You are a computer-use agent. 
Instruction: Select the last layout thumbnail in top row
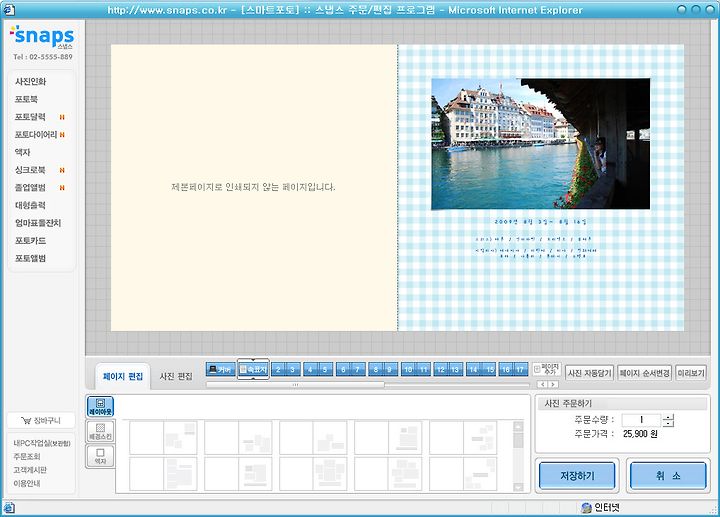click(463, 438)
